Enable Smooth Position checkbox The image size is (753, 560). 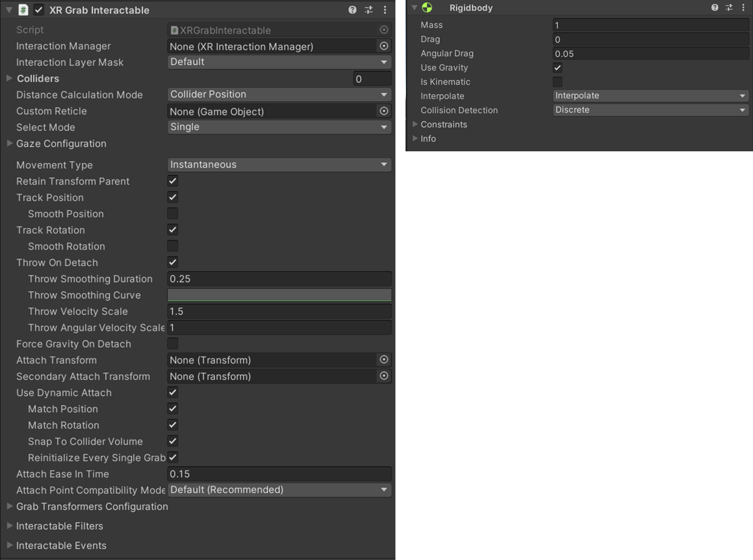pos(173,214)
